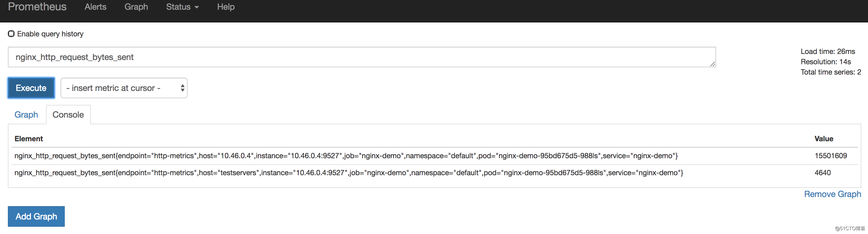Open the Help page
The height and width of the screenshot is (234, 868).
click(x=226, y=7)
